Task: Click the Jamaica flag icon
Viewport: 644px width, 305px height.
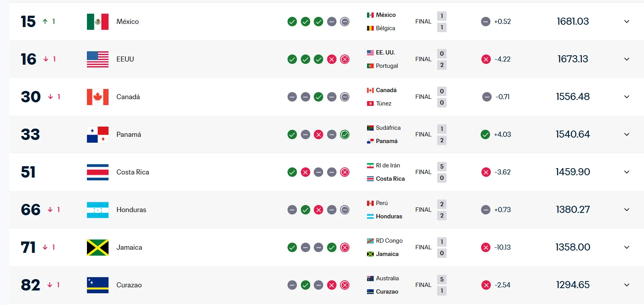Action: [97, 247]
